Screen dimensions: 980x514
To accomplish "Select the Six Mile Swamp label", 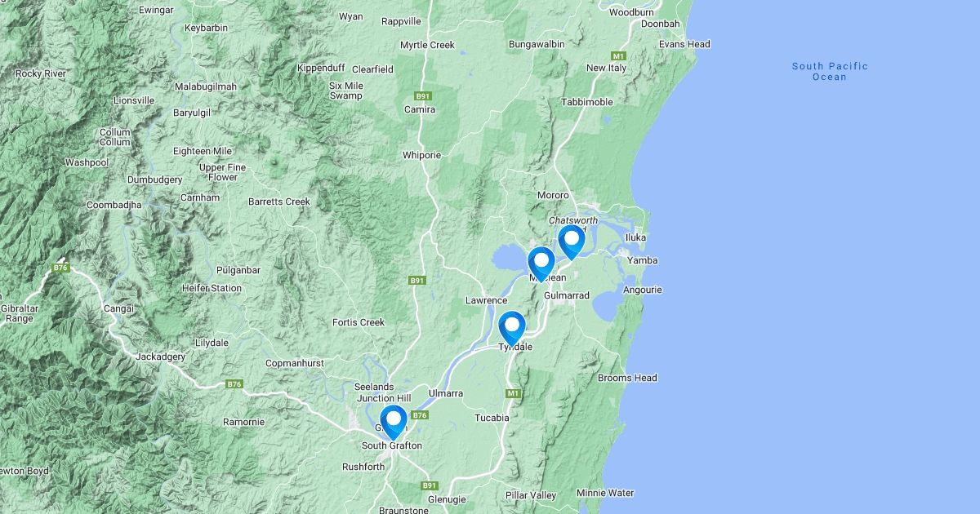I will (x=346, y=91).
